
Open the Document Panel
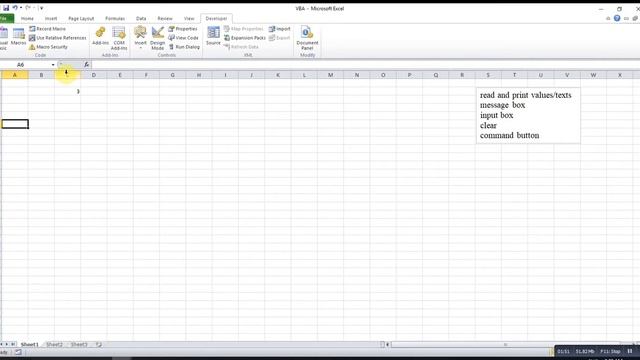307,38
